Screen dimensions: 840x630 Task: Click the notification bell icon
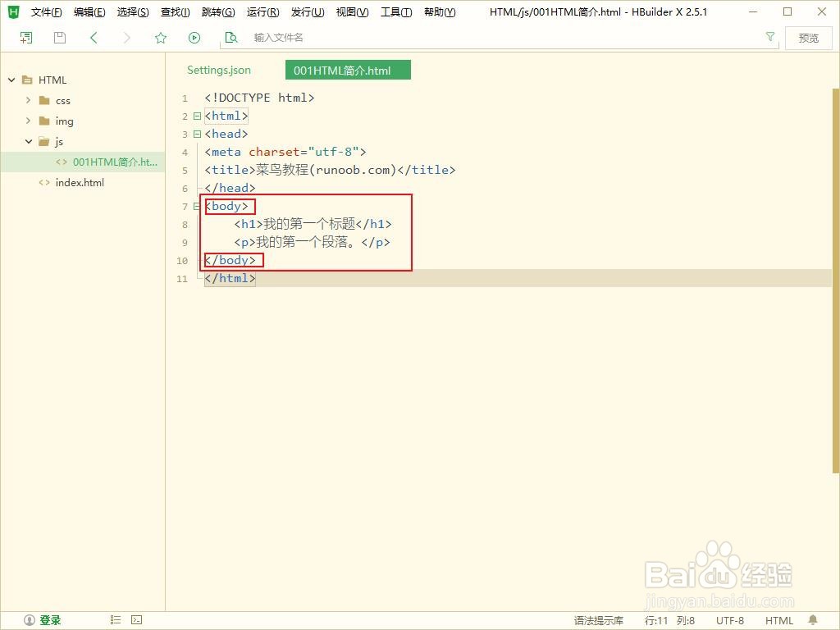813,620
